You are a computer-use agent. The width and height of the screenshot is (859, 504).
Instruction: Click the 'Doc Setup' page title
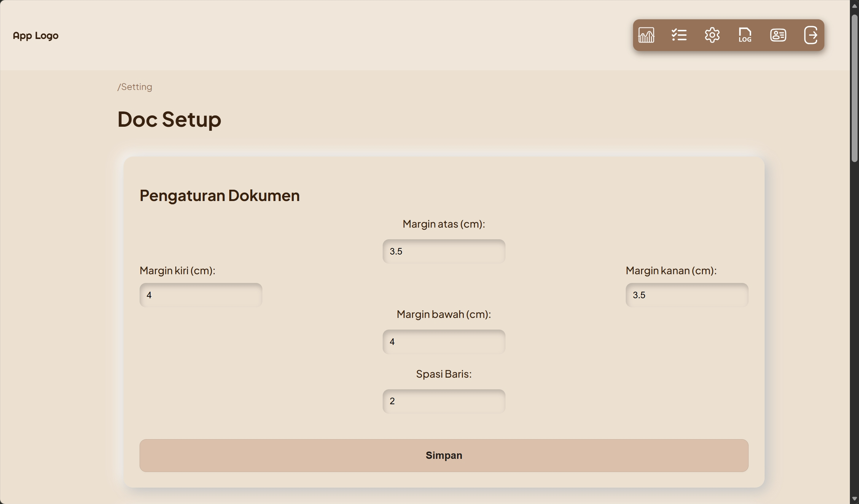coord(169,119)
